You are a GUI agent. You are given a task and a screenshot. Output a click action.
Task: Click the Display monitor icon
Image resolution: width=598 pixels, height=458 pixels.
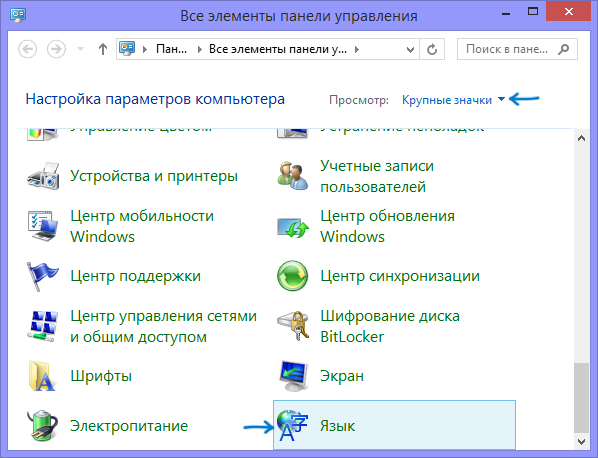coord(293,376)
